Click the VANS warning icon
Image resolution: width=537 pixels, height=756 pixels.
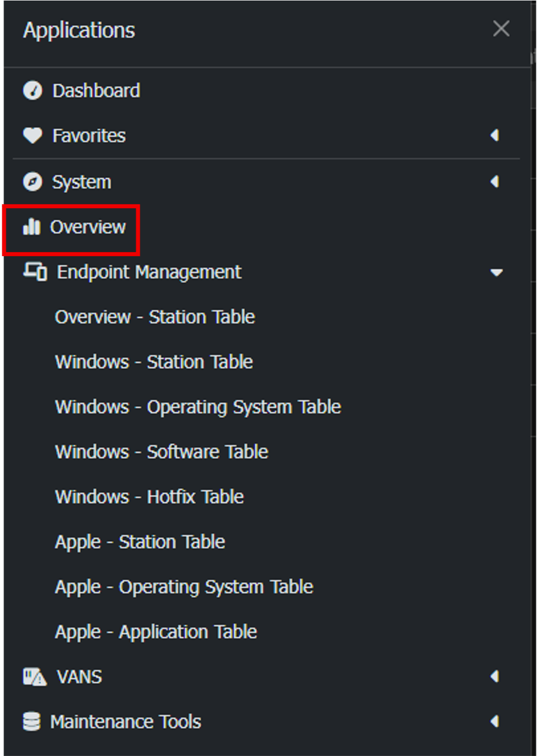(35, 676)
